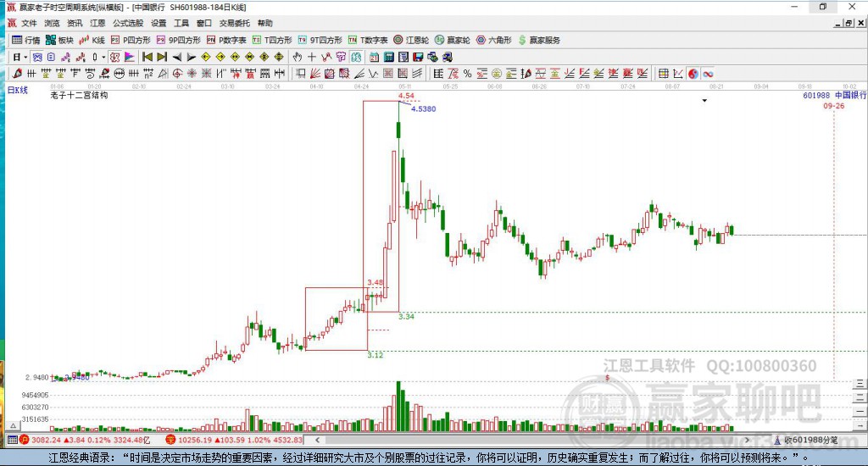The width and height of the screenshot is (868, 466).
Task: Open the 设置 menu
Action: point(159,23)
